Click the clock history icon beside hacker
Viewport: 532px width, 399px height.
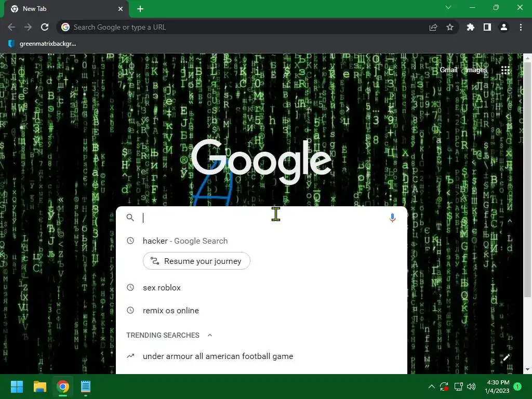click(x=130, y=241)
